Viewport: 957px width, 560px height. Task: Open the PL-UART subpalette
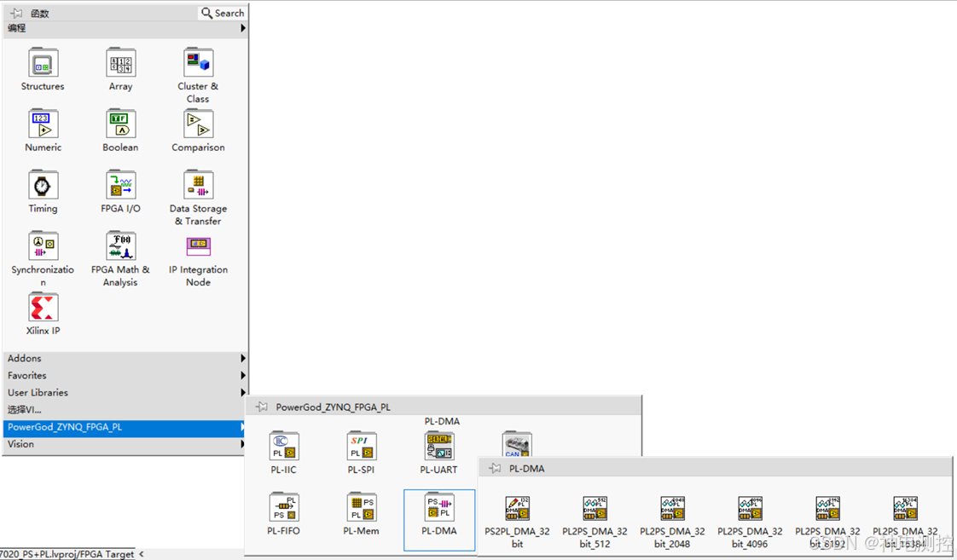(x=439, y=447)
